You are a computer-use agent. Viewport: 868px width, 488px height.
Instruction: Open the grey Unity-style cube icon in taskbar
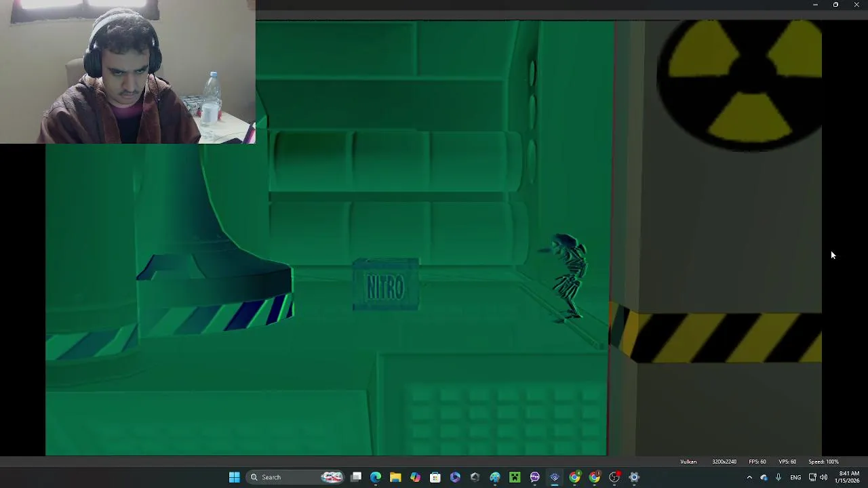click(x=475, y=477)
